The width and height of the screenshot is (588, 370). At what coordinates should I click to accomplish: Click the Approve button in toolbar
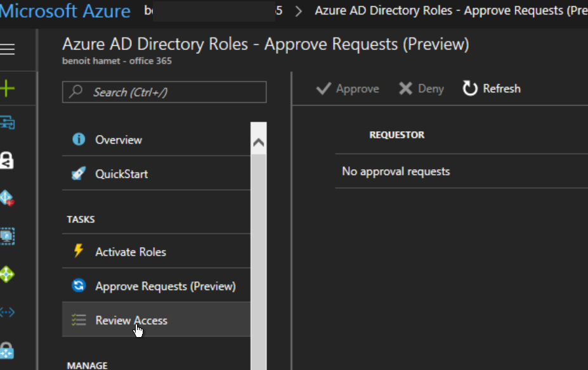pyautogui.click(x=348, y=89)
